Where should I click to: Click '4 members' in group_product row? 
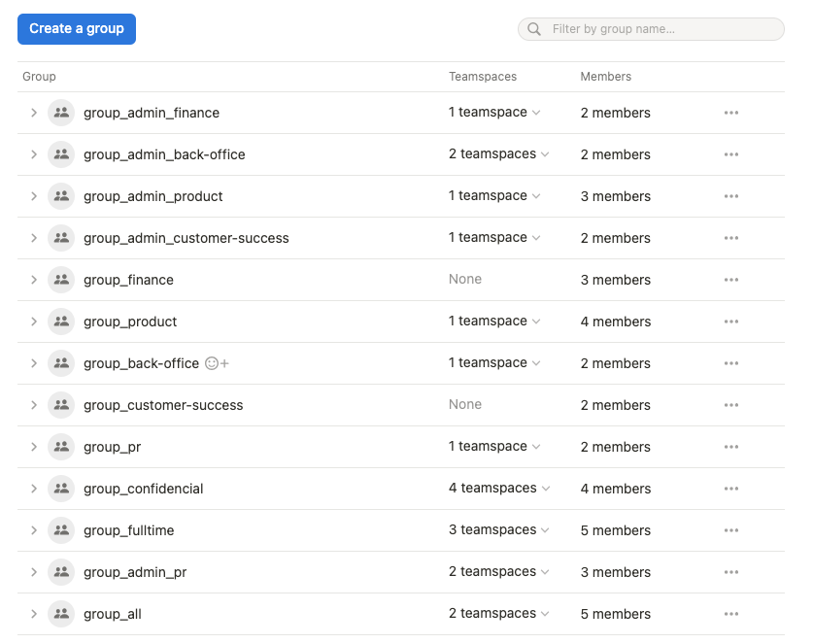616,322
